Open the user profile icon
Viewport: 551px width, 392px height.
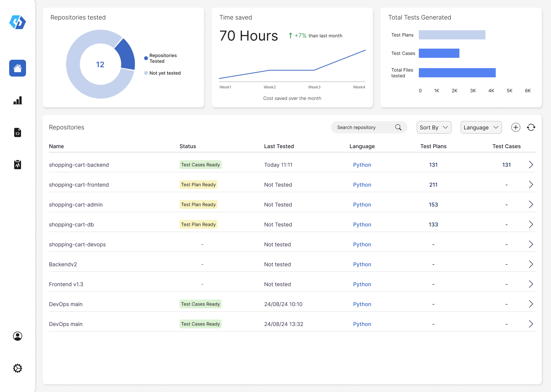pyautogui.click(x=18, y=336)
